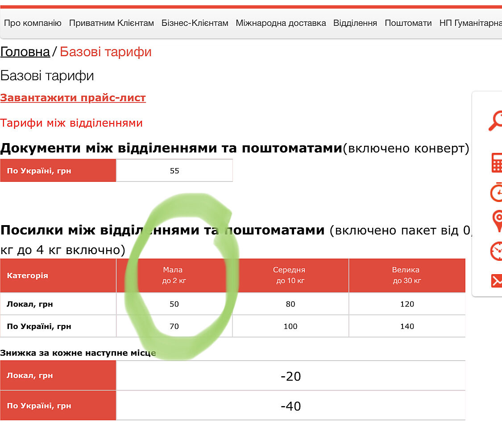This screenshot has height=448, width=502.
Task: Click the magnifying glass search icon
Action: (495, 121)
